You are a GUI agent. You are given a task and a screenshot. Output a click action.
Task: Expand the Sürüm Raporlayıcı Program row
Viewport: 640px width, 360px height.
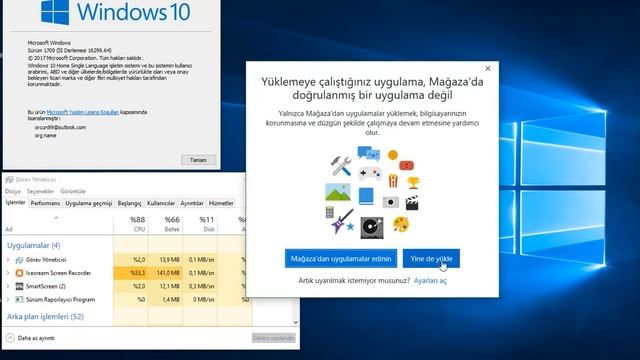(8, 299)
